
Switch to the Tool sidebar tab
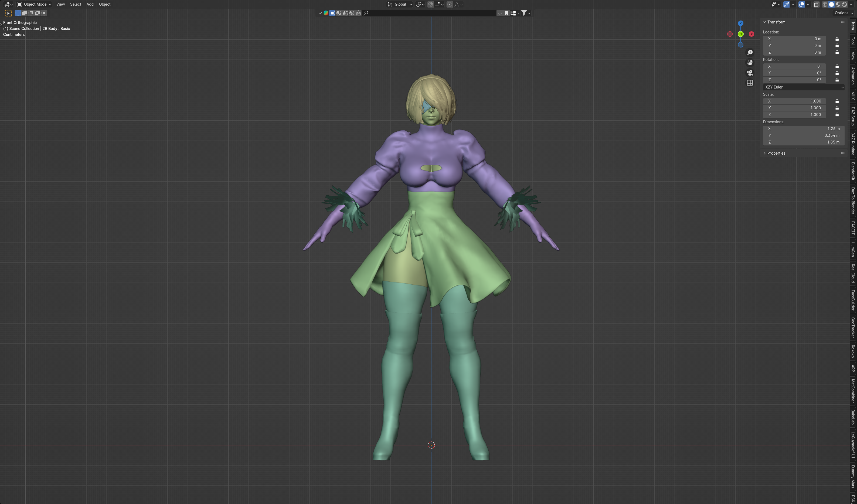tap(853, 41)
